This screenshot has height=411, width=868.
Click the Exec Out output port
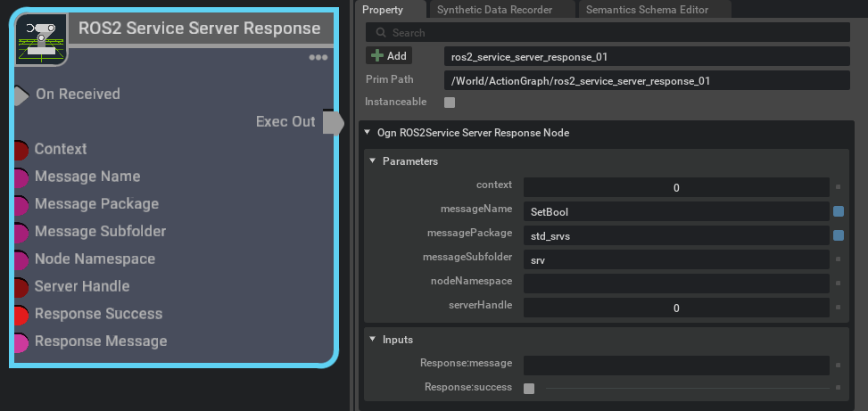click(x=332, y=122)
